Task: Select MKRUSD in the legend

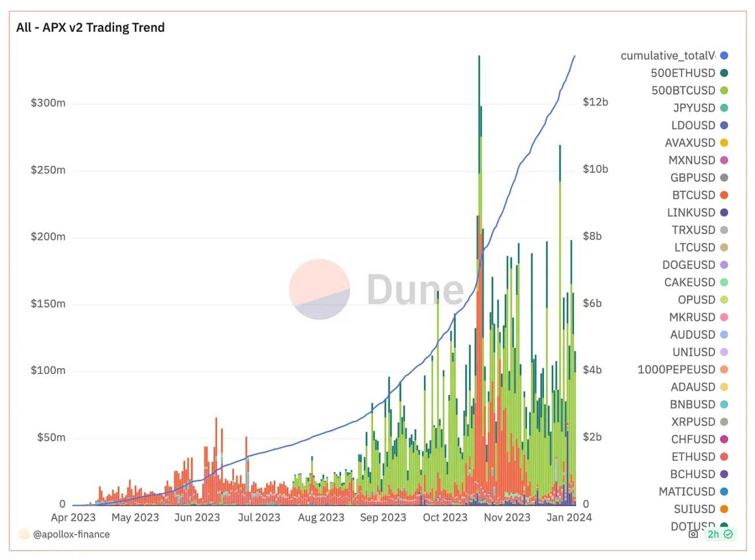Action: (699, 317)
